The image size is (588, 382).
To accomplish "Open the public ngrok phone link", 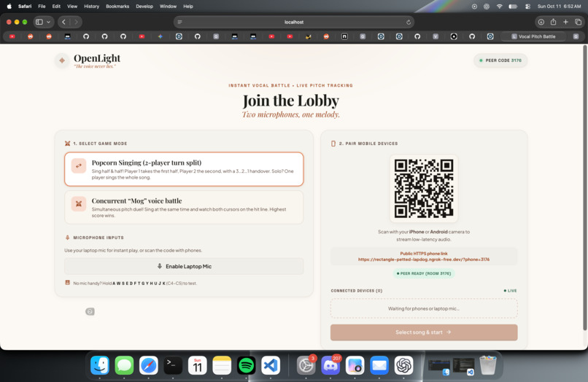I will pyautogui.click(x=424, y=260).
